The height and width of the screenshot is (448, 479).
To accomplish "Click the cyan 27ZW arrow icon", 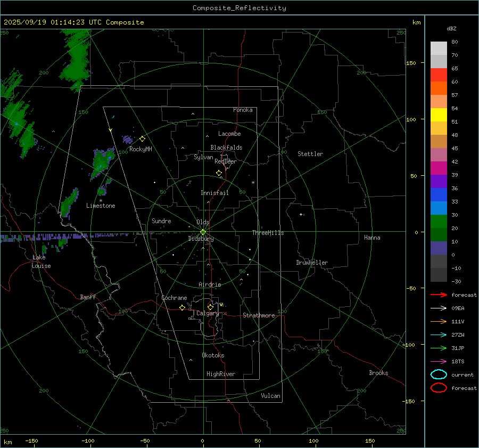I will [x=439, y=335].
